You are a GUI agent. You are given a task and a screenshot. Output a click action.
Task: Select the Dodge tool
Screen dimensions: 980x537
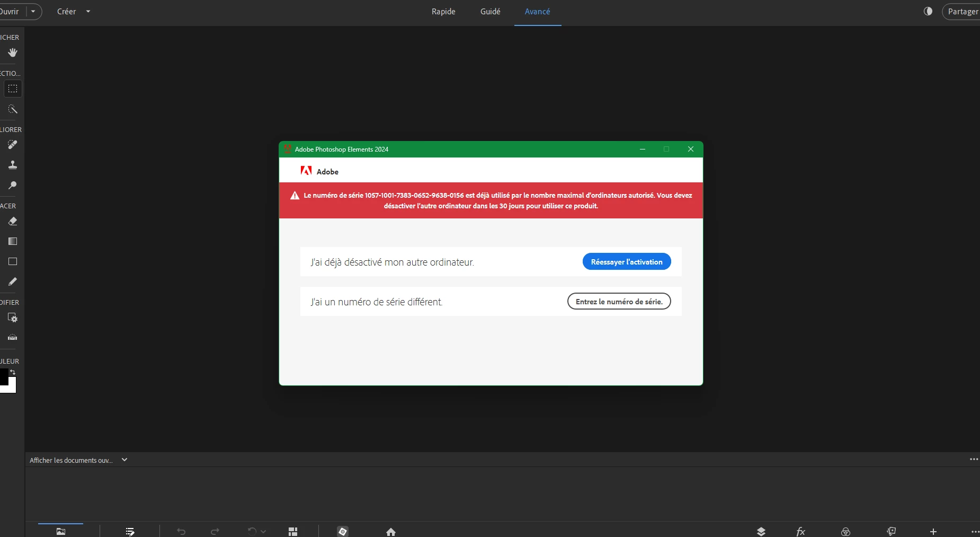(13, 186)
